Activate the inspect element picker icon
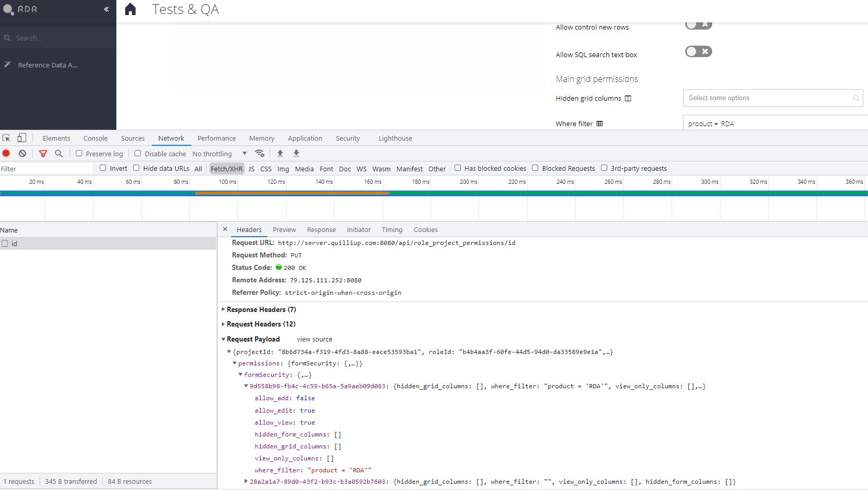 [7, 138]
